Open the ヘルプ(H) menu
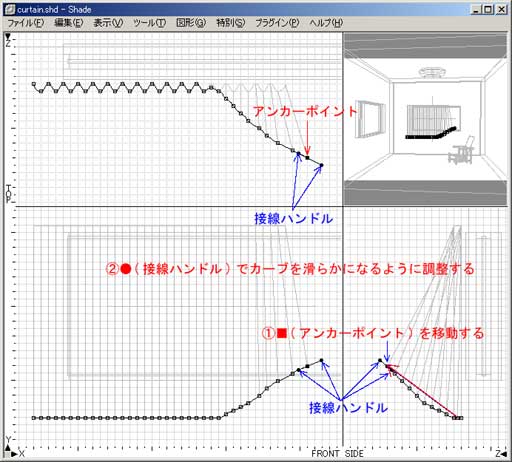Image resolution: width=512 pixels, height=462 pixels. coord(326,23)
